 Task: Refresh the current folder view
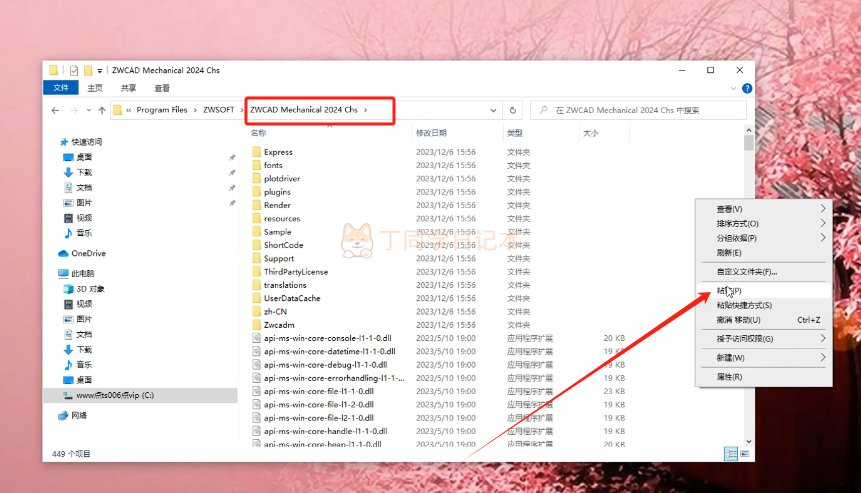[x=512, y=110]
